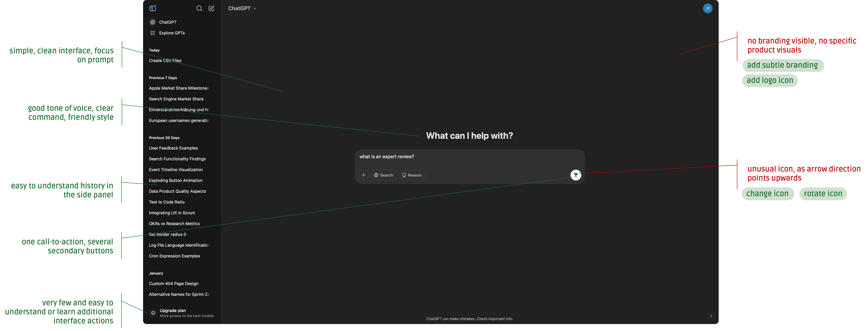Start a new chat with pencil icon
Viewport: 868px width, 331px height.
coord(211,8)
